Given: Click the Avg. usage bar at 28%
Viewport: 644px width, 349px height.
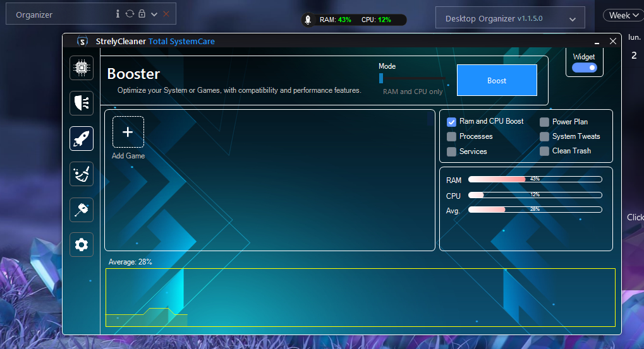Looking at the screenshot, I should pos(535,210).
